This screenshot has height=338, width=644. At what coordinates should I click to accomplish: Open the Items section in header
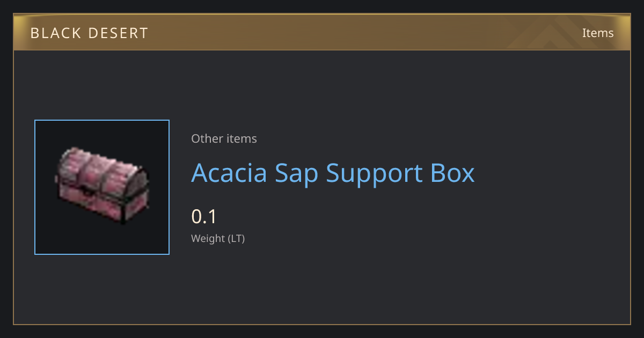coord(598,33)
